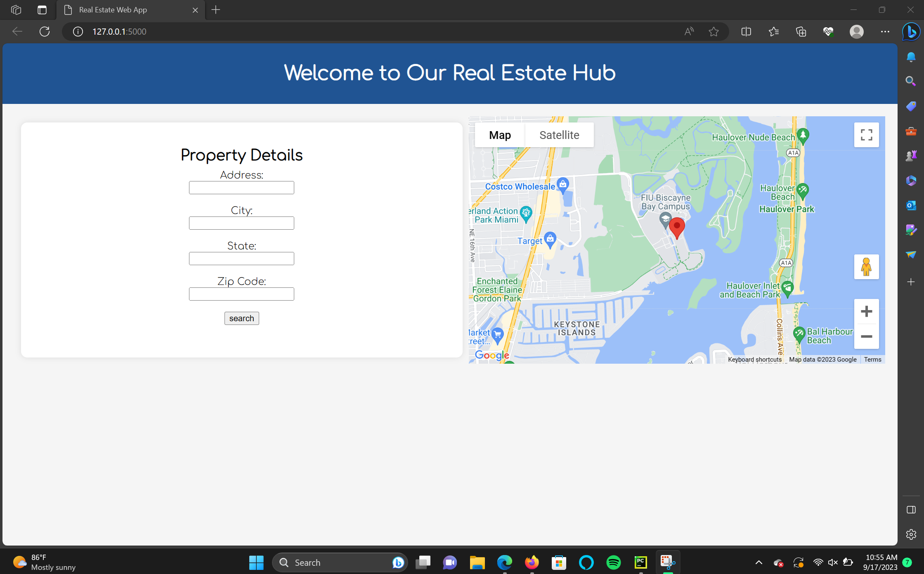Zoom out on the map
The height and width of the screenshot is (574, 924).
tap(866, 336)
